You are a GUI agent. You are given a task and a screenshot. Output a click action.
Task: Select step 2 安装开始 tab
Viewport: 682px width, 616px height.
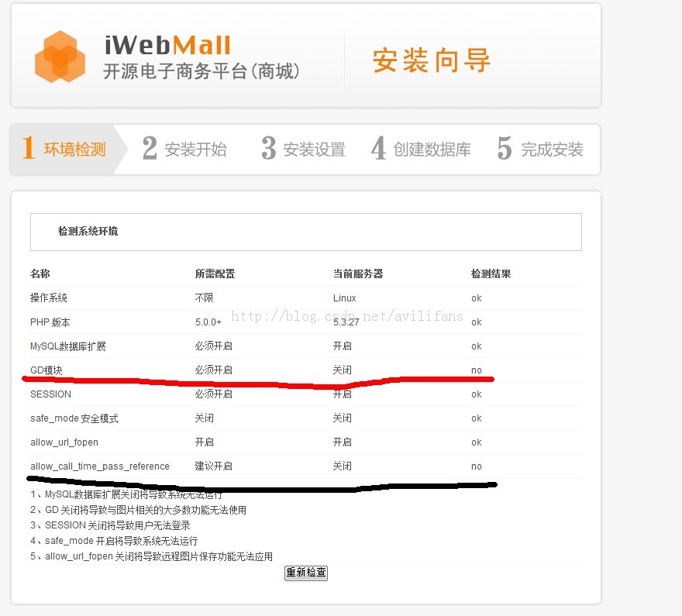(x=184, y=149)
